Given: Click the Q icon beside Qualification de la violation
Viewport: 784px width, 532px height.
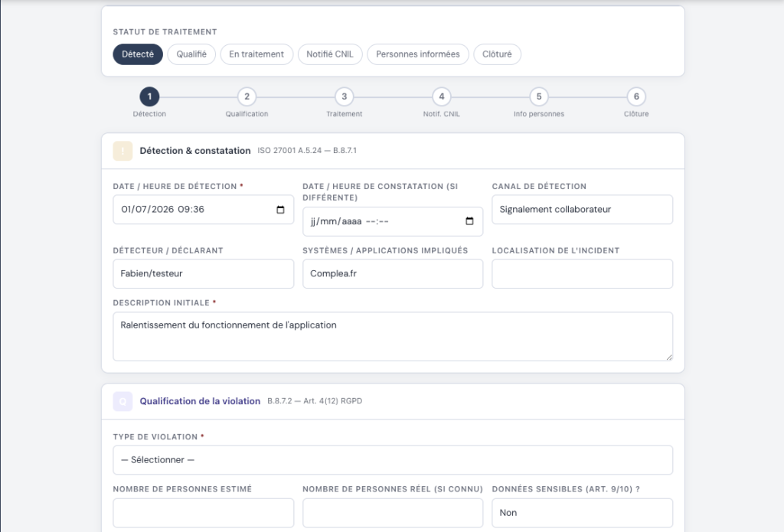Looking at the screenshot, I should point(122,401).
